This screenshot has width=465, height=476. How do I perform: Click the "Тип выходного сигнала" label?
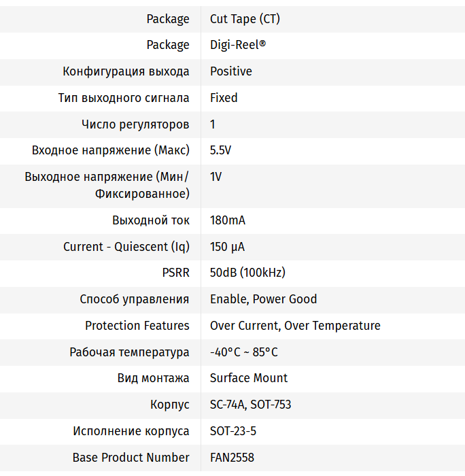(124, 98)
